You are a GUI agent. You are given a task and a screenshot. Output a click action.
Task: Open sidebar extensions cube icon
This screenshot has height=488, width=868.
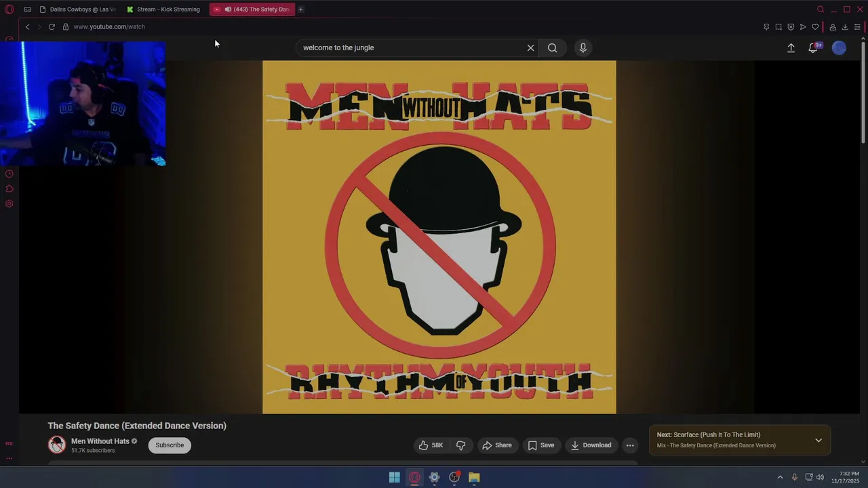tap(9, 188)
